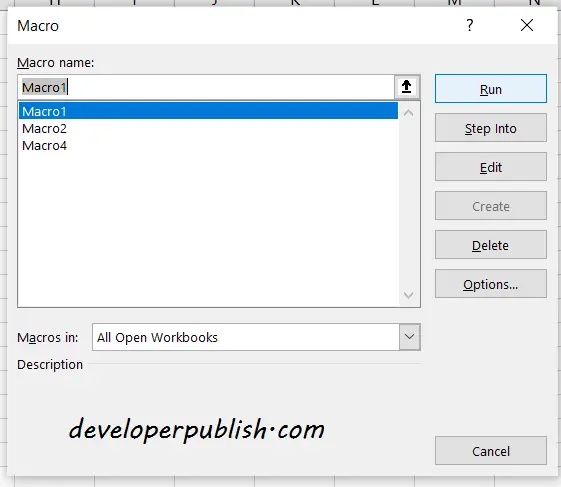Screen dimensions: 561x487
Task: Run the selected macro
Action: tap(491, 89)
